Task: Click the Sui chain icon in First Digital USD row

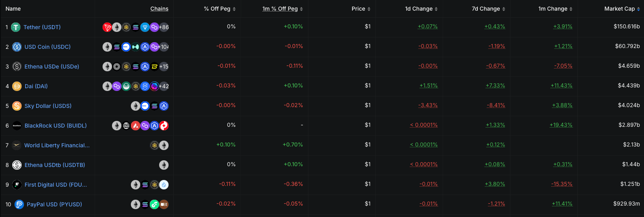Action: coord(164,185)
